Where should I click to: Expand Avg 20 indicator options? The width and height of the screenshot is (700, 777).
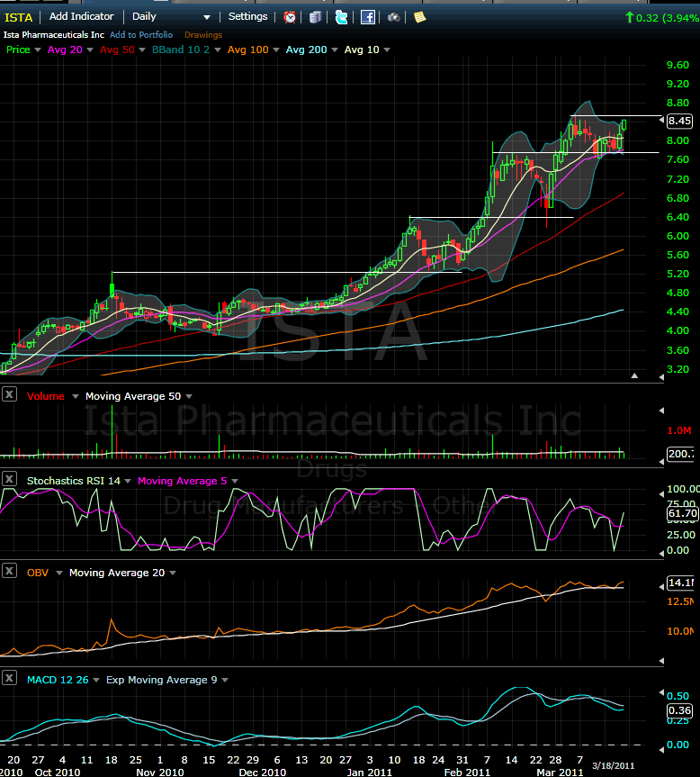click(90, 50)
